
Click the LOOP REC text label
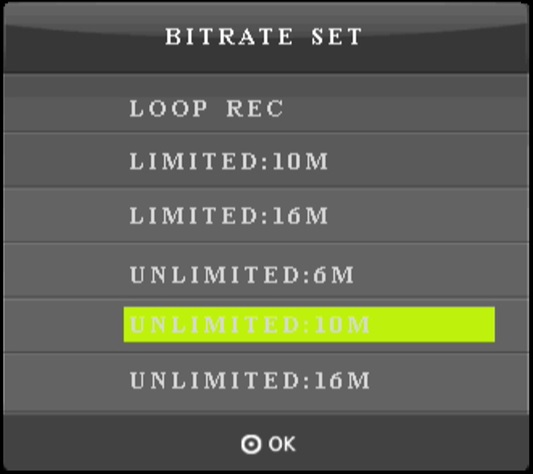pos(206,109)
